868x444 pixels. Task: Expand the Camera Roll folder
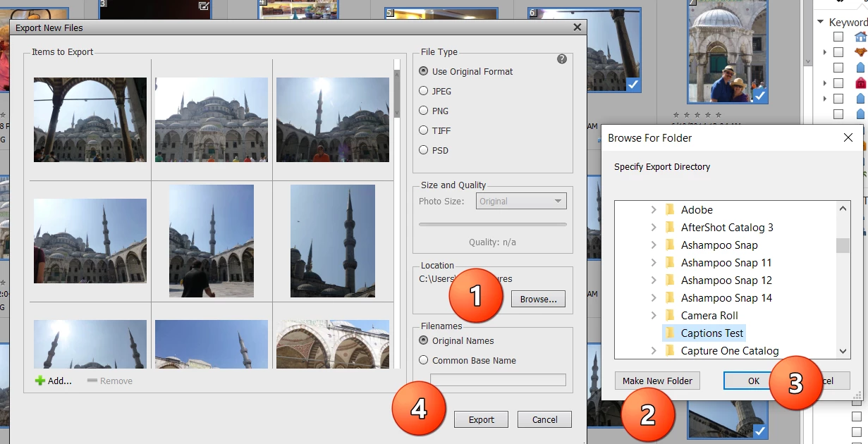point(653,315)
